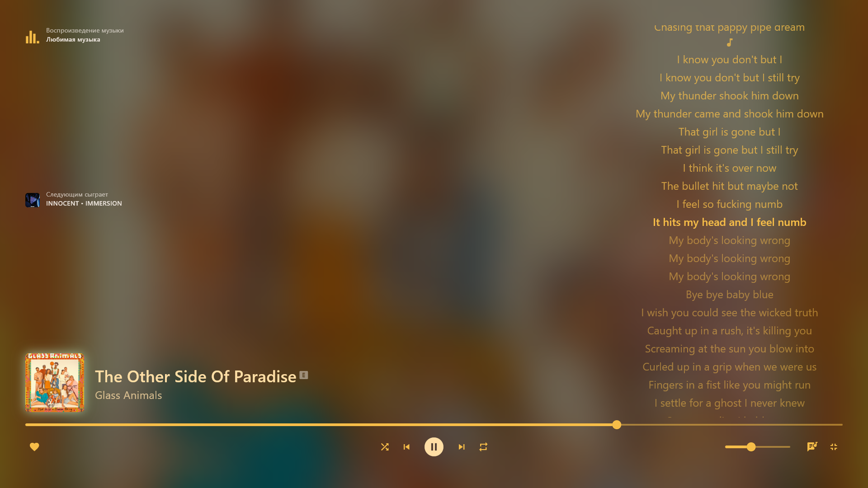Click the heart/favorite icon to unlike
The height and width of the screenshot is (488, 868).
(x=34, y=446)
